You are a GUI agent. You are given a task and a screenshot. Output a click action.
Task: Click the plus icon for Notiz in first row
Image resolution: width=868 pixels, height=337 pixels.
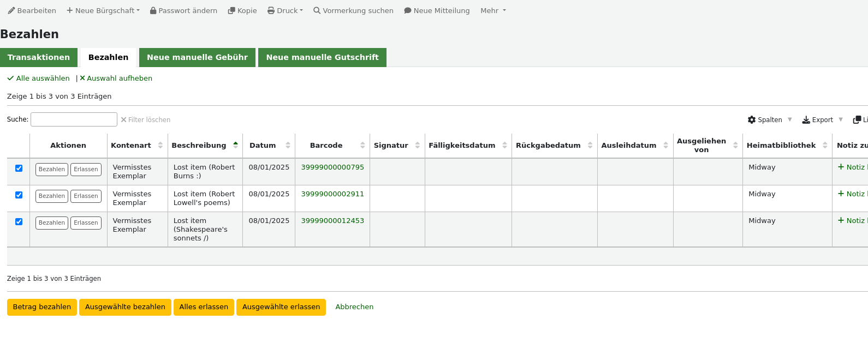841,167
